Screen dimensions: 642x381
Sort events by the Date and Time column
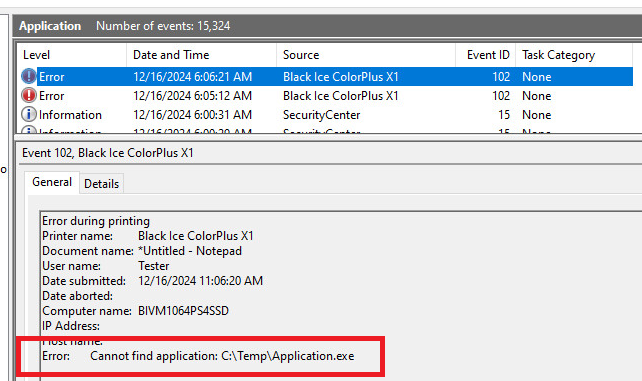(x=201, y=55)
